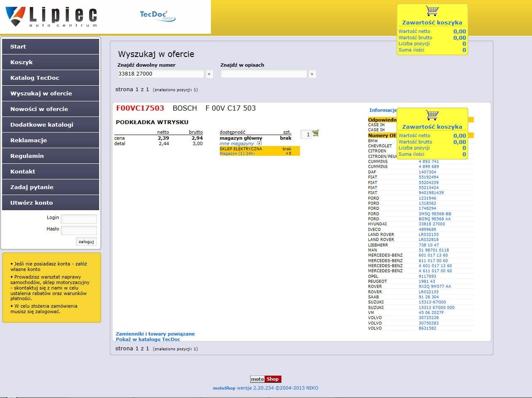Click Fiat OE number 9401981439
Image resolution: width=532 pixels, height=398 pixels.
[431, 193]
